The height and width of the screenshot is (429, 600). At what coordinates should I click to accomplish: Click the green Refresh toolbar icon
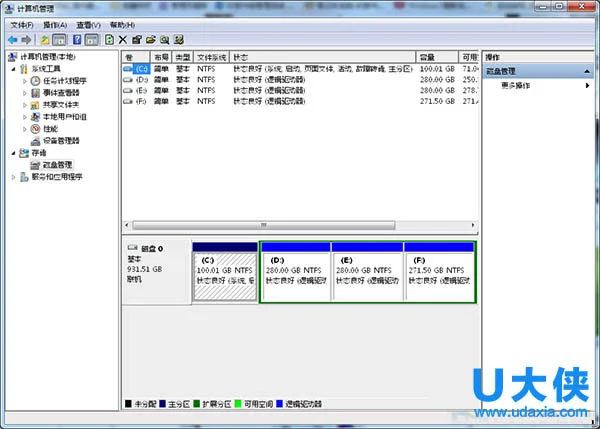(109, 39)
